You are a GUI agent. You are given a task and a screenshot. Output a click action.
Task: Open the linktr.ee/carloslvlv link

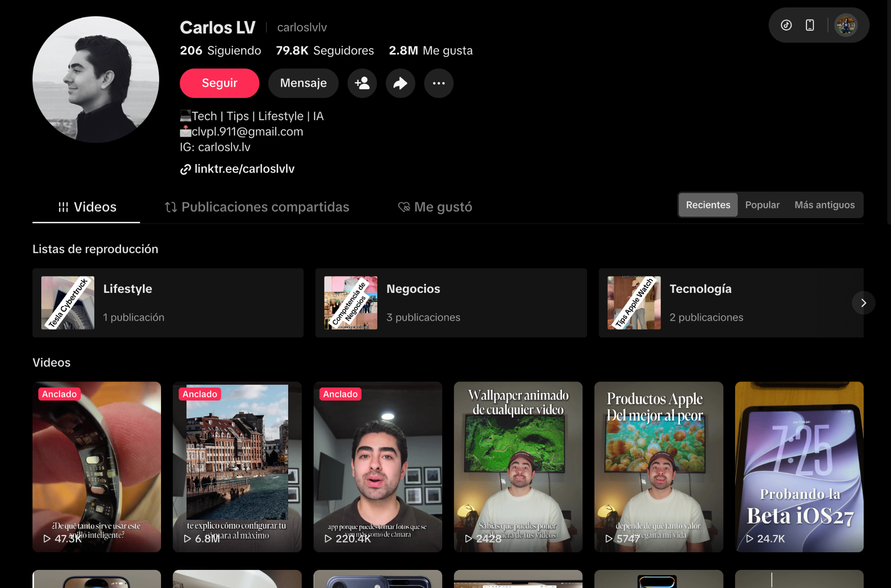pyautogui.click(x=245, y=169)
